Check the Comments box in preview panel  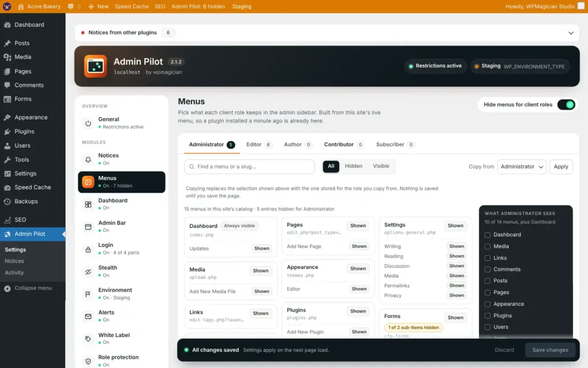tap(488, 270)
